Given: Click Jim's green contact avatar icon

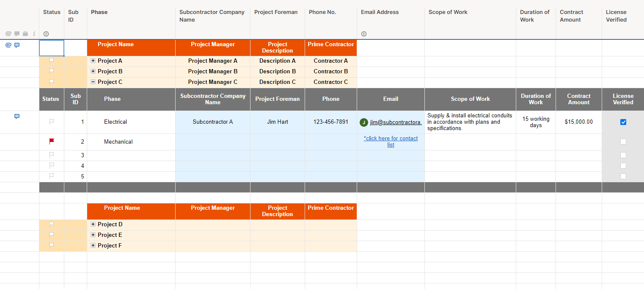Looking at the screenshot, I should point(363,122).
